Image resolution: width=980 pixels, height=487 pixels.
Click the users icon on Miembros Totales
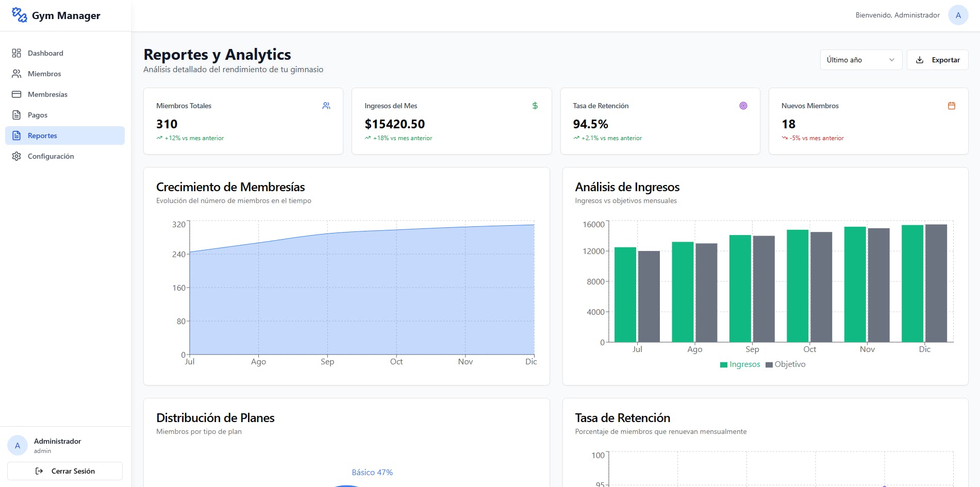click(326, 106)
